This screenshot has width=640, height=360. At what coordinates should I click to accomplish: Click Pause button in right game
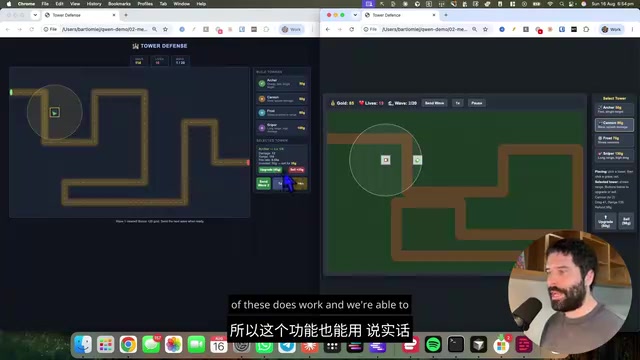(477, 103)
